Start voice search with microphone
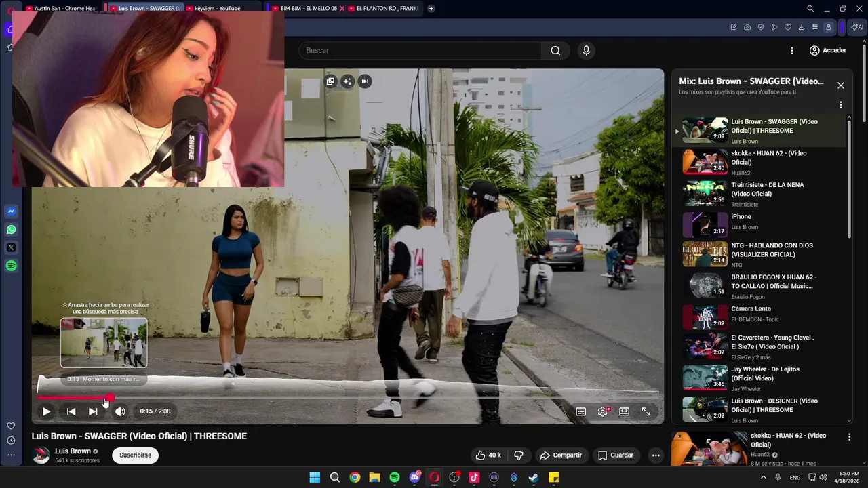 click(587, 50)
